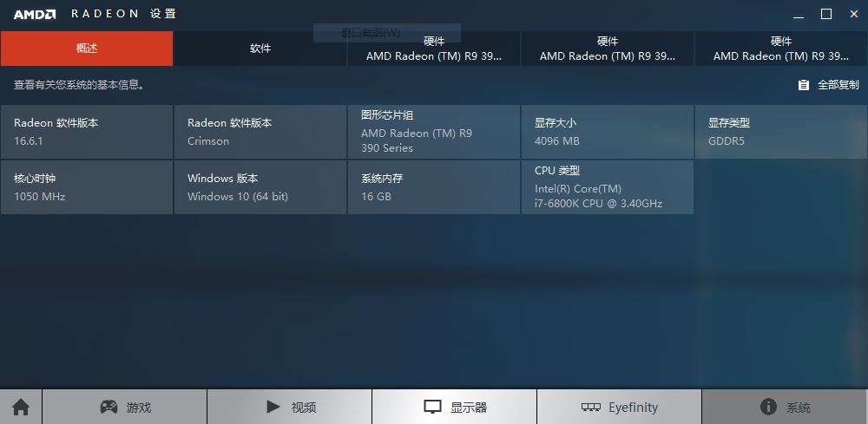Click the 全部复制 copy-all button

tap(829, 85)
